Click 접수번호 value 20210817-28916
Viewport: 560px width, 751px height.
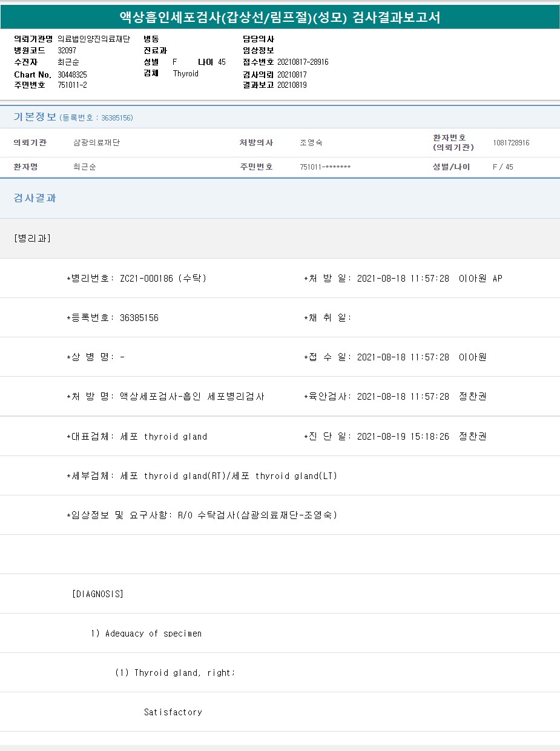coord(303,62)
